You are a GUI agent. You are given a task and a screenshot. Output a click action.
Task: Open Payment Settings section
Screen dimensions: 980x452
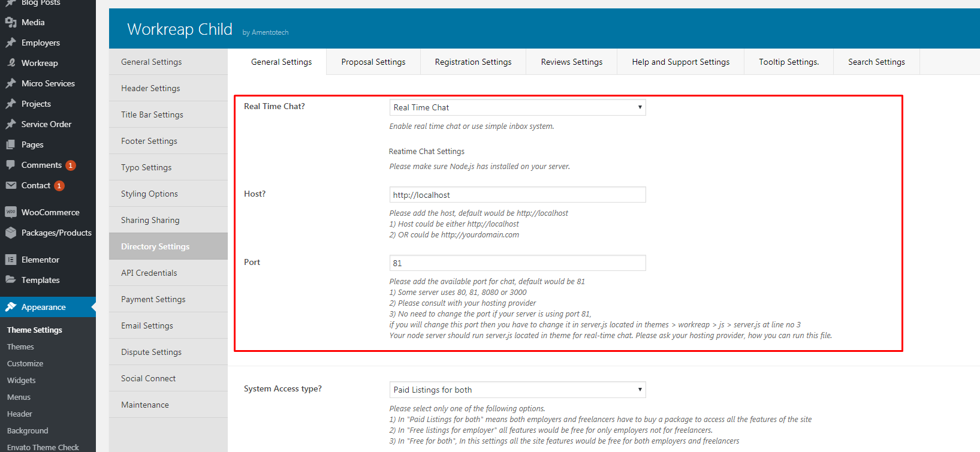pyautogui.click(x=168, y=299)
